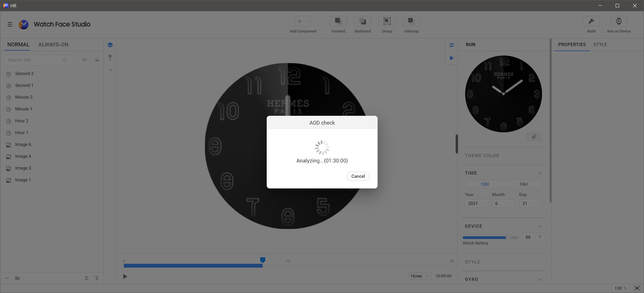Image resolution: width=644 pixels, height=293 pixels.
Task: Click the battery percent field showing 86
Action: [x=533, y=237]
